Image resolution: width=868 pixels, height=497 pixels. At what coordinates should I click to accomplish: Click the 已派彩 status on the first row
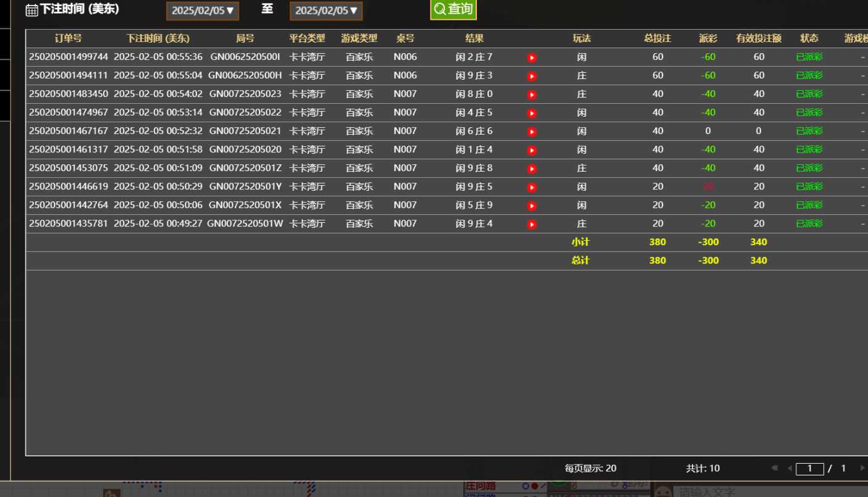click(x=809, y=57)
